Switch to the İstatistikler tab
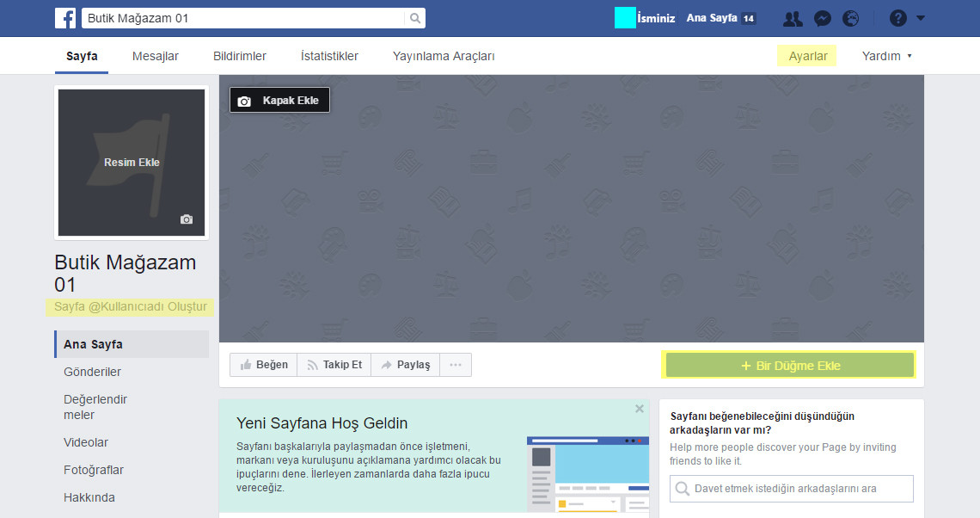Viewport: 980px width, 518px height. pos(329,56)
